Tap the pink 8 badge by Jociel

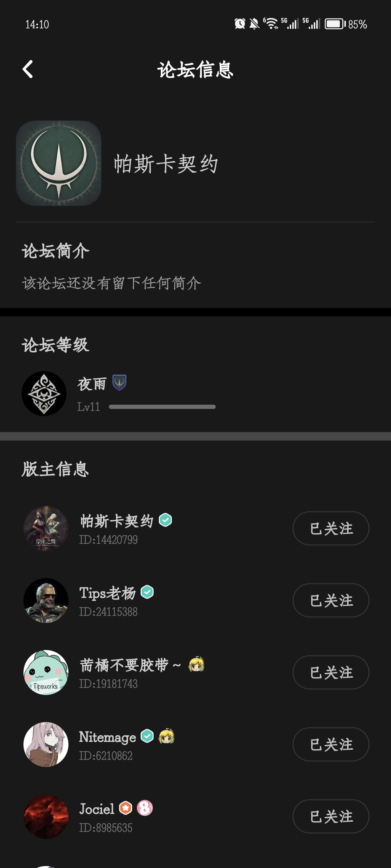(x=145, y=808)
